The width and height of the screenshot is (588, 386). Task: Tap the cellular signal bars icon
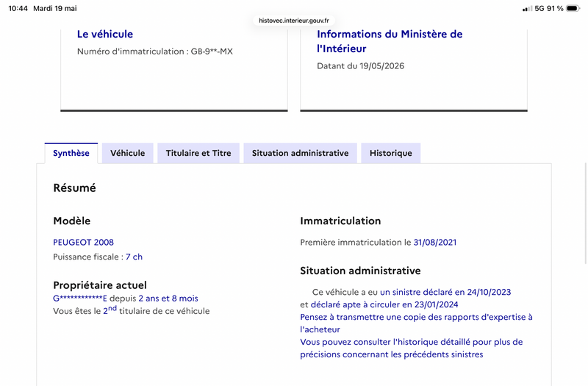[x=527, y=9]
